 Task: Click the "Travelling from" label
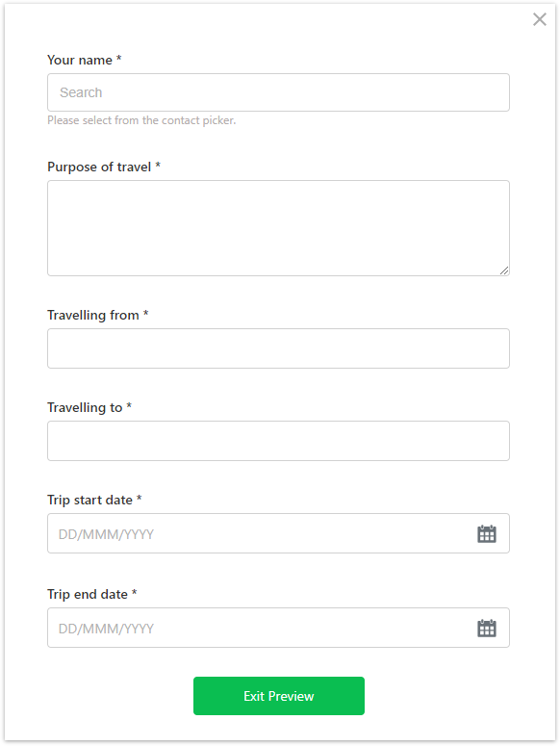click(93, 315)
